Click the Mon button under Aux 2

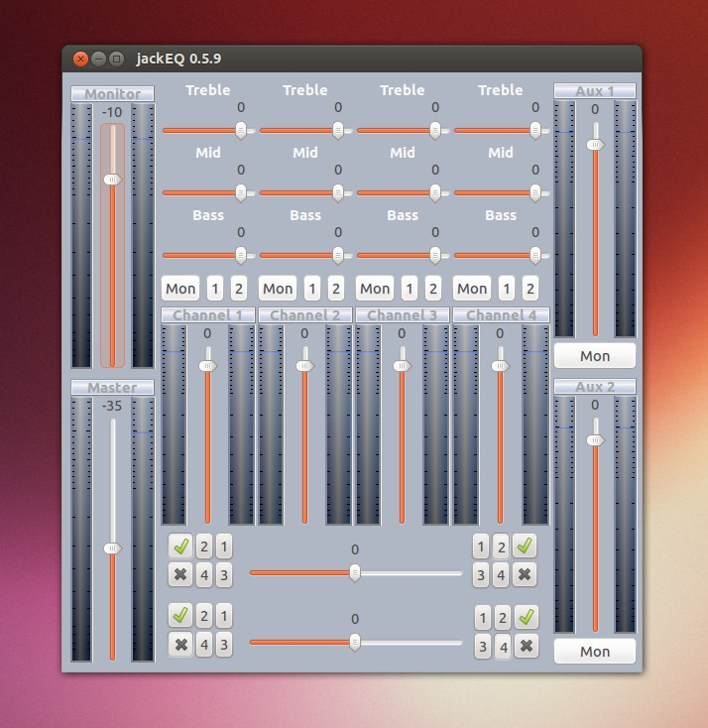[x=595, y=652]
